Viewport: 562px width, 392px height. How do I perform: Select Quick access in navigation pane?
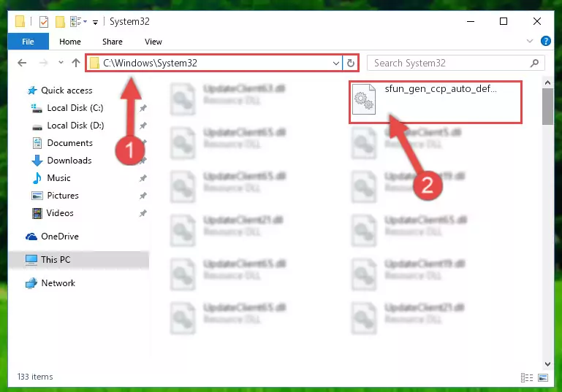67,91
